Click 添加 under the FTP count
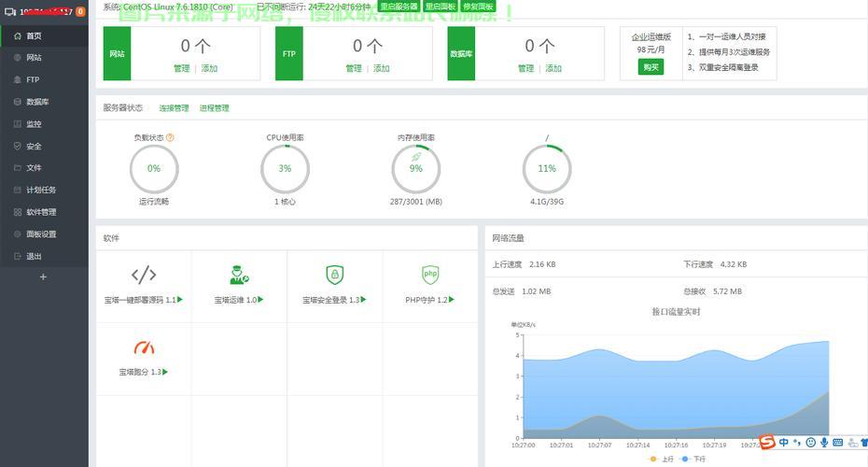The width and height of the screenshot is (868, 467). pos(382,68)
